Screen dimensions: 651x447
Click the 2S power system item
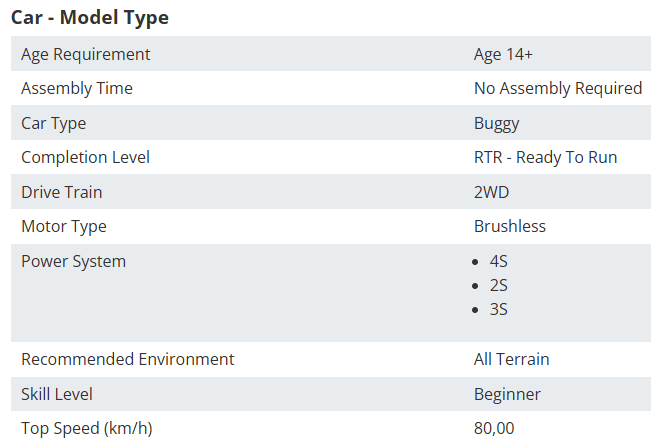pyautogui.click(x=498, y=286)
